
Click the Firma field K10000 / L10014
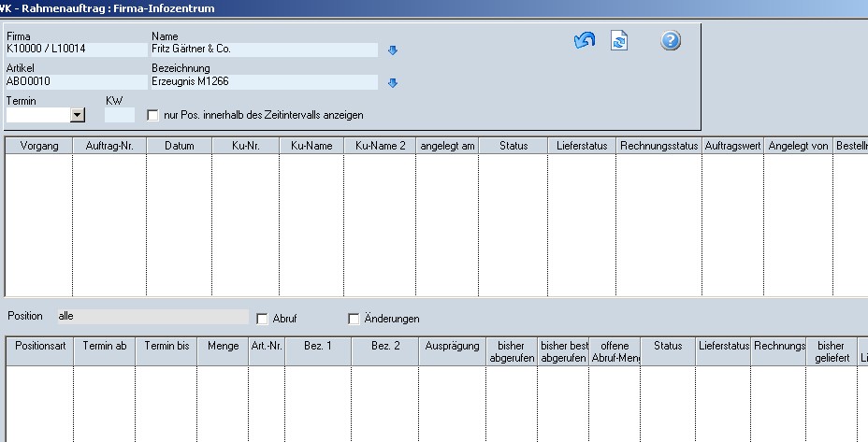76,50
